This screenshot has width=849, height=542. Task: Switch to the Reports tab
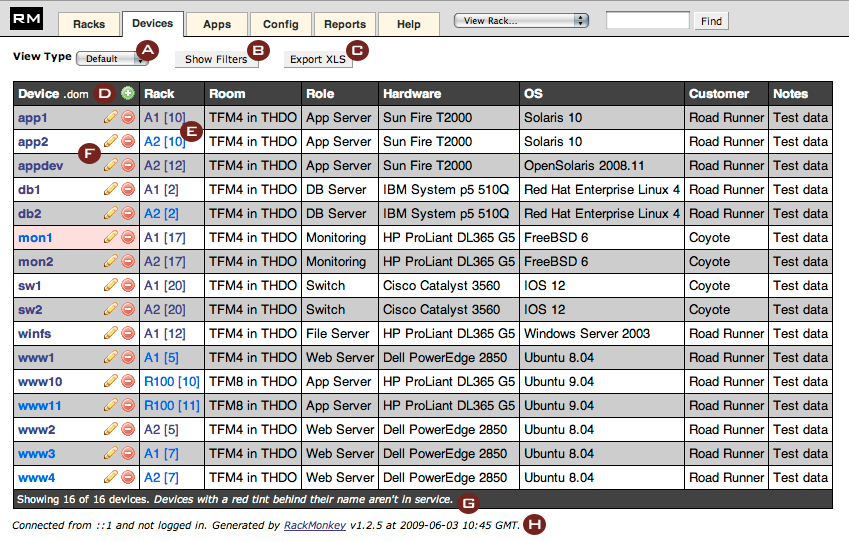pos(345,24)
